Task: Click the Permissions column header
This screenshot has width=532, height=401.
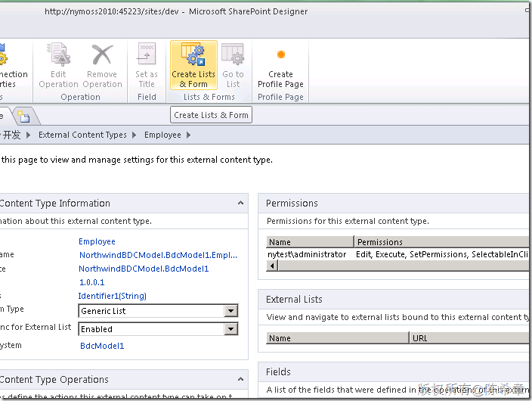Action: click(441, 242)
